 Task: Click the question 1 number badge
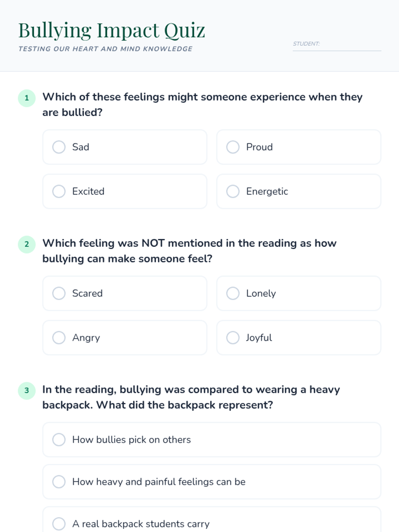coord(27,98)
